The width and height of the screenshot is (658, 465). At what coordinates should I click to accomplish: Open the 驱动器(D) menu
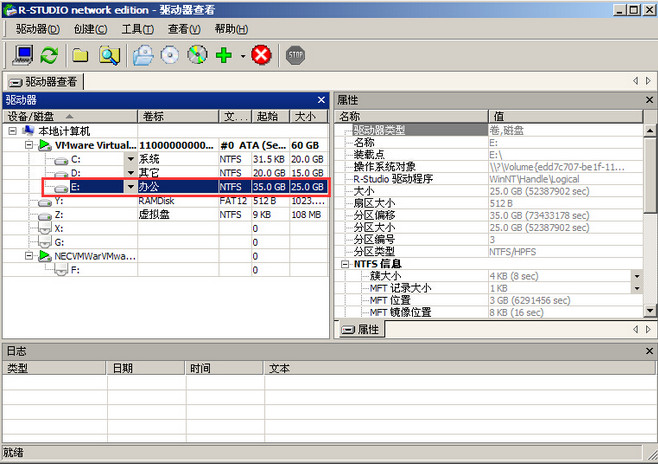37,29
